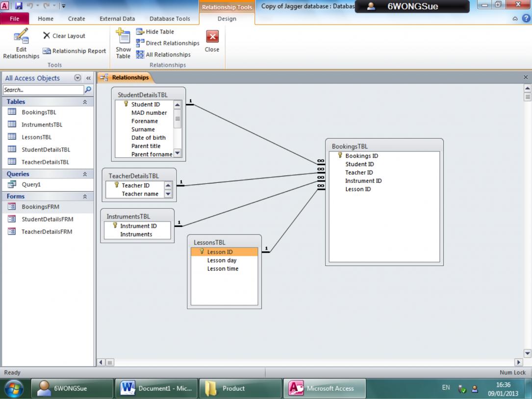Screen dimensions: 532x399
Task: Click the Edit Relationships icon
Action: (21, 37)
